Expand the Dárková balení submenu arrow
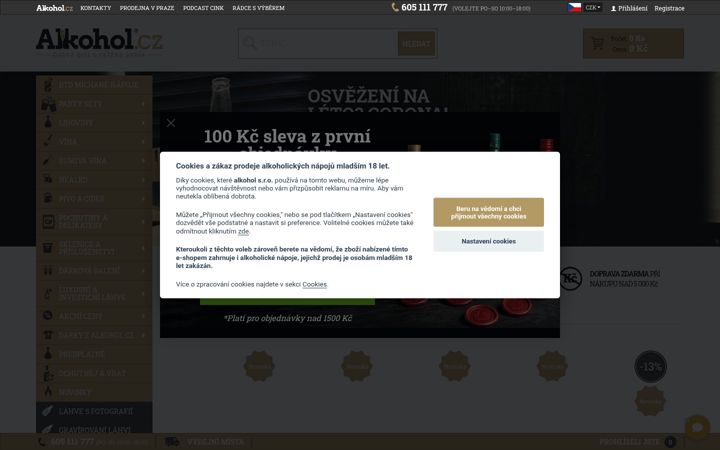 (x=143, y=271)
